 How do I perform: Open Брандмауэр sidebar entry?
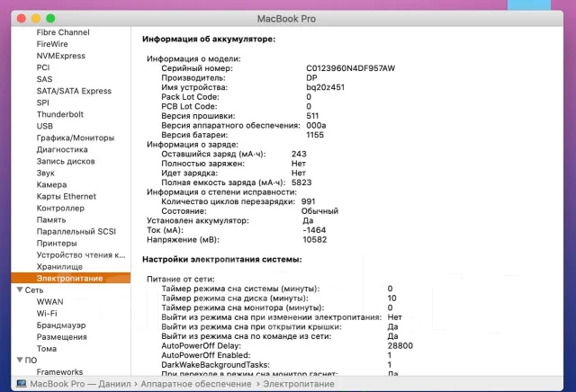pyautogui.click(x=61, y=325)
